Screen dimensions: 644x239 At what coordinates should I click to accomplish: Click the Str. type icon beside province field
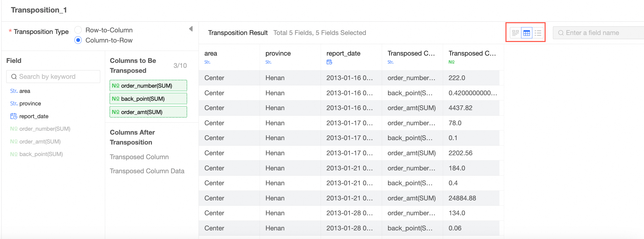(x=14, y=103)
